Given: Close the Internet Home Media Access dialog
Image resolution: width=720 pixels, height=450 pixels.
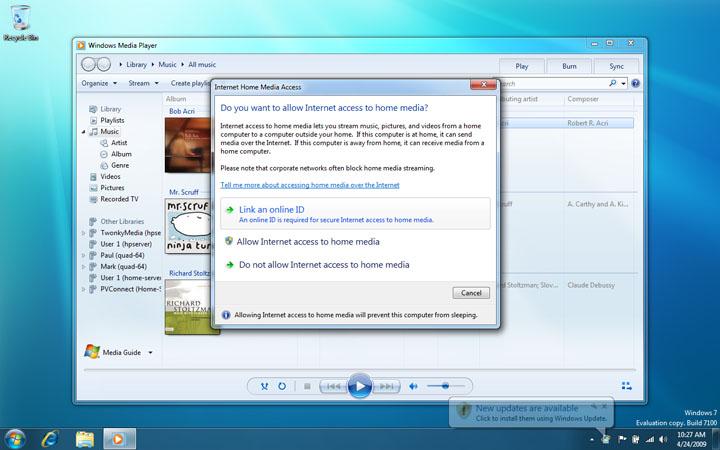Looking at the screenshot, I should 484,84.
